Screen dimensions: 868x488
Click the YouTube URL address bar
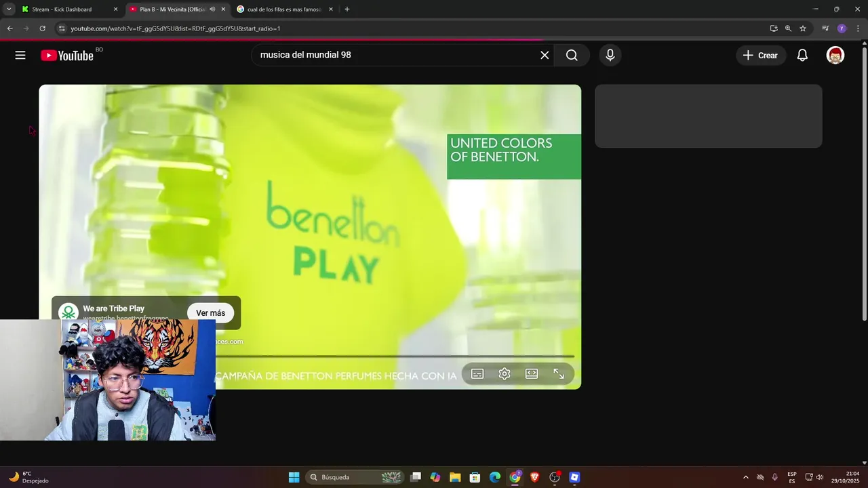[407, 28]
